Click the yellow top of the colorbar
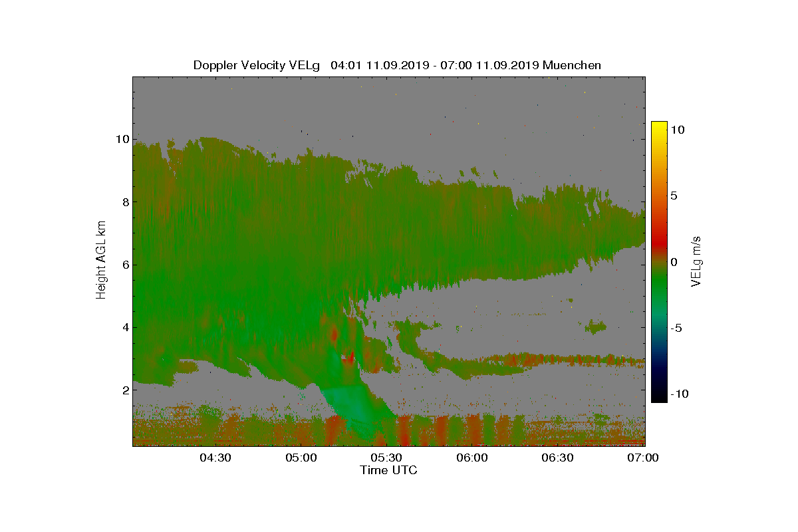Image resolution: width=798 pixels, height=532 pixels. [x=659, y=128]
